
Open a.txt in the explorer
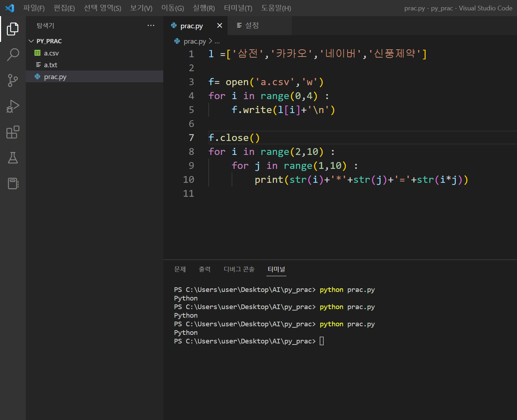[x=95, y=65]
